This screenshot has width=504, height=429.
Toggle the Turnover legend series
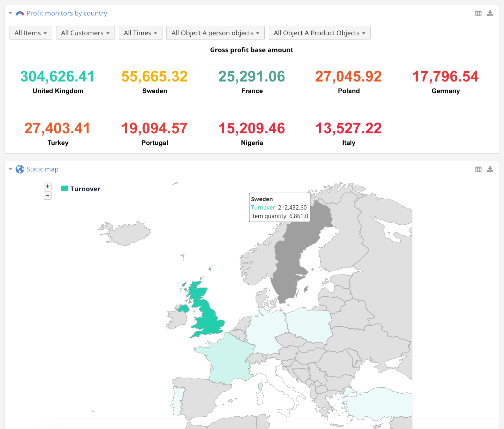point(85,189)
